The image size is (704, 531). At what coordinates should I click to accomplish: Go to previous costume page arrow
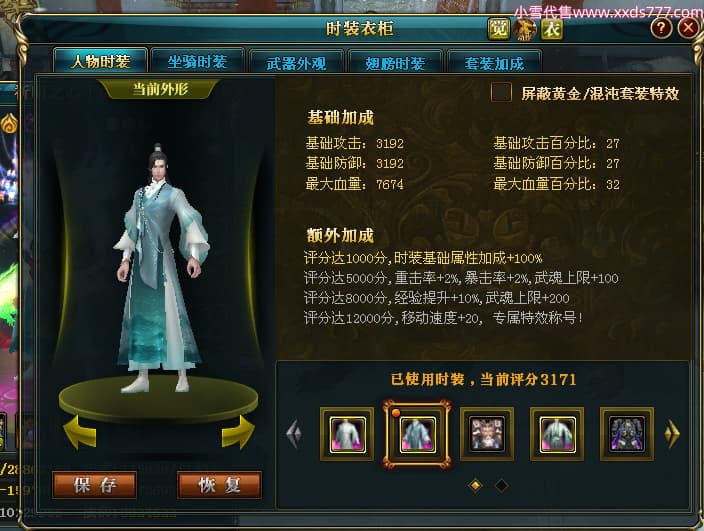[x=294, y=434]
